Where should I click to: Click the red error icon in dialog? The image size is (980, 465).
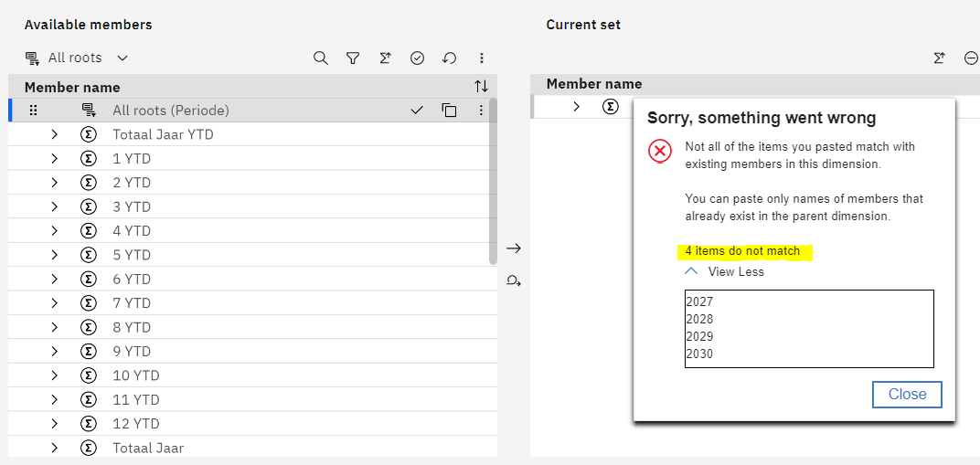(x=660, y=152)
